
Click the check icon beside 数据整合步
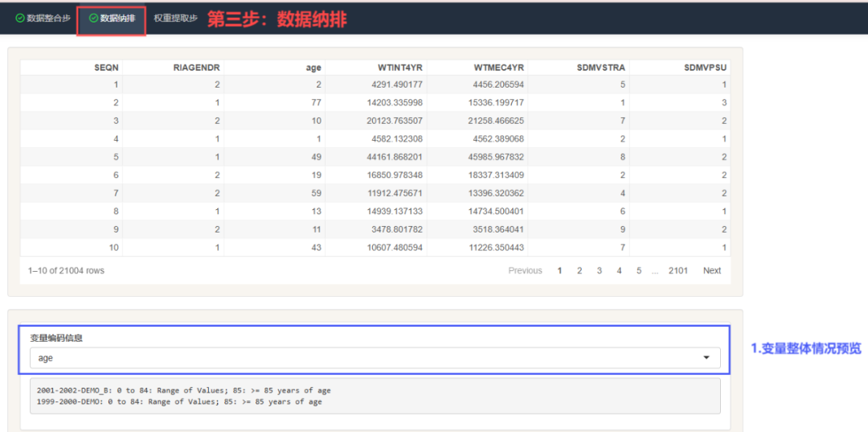20,19
